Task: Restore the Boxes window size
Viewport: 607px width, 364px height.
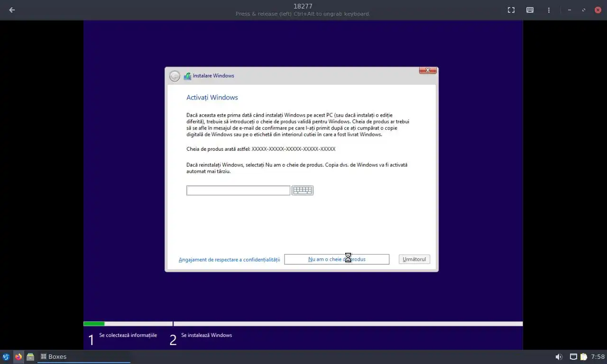Action: [584, 10]
